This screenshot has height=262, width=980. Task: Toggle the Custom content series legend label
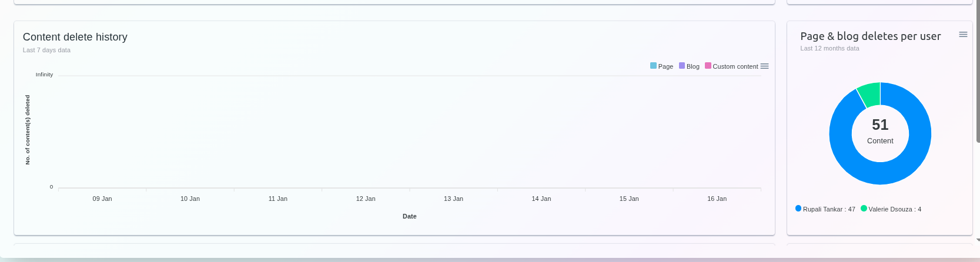[x=735, y=67]
